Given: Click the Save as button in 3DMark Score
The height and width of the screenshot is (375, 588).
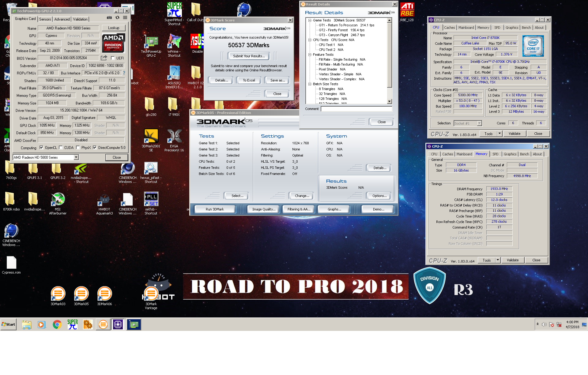Looking at the screenshot, I should [278, 80].
